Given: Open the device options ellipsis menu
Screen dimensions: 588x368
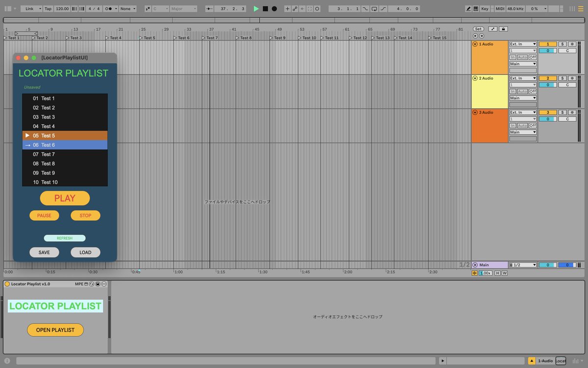Looking at the screenshot, I should [x=104, y=284].
